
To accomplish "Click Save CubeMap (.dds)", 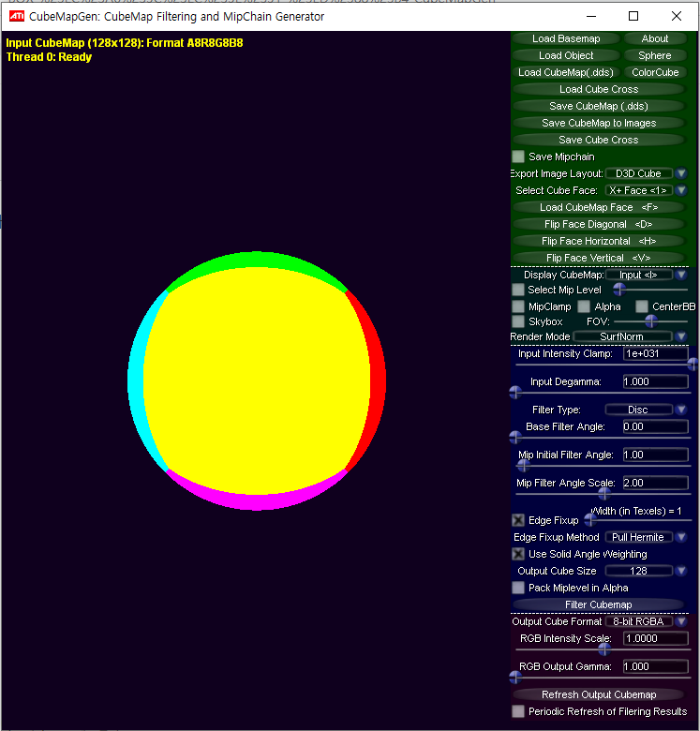I will (599, 106).
